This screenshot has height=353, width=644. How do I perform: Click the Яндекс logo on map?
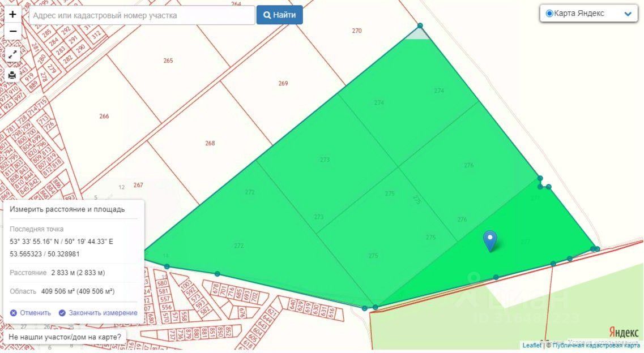(624, 332)
